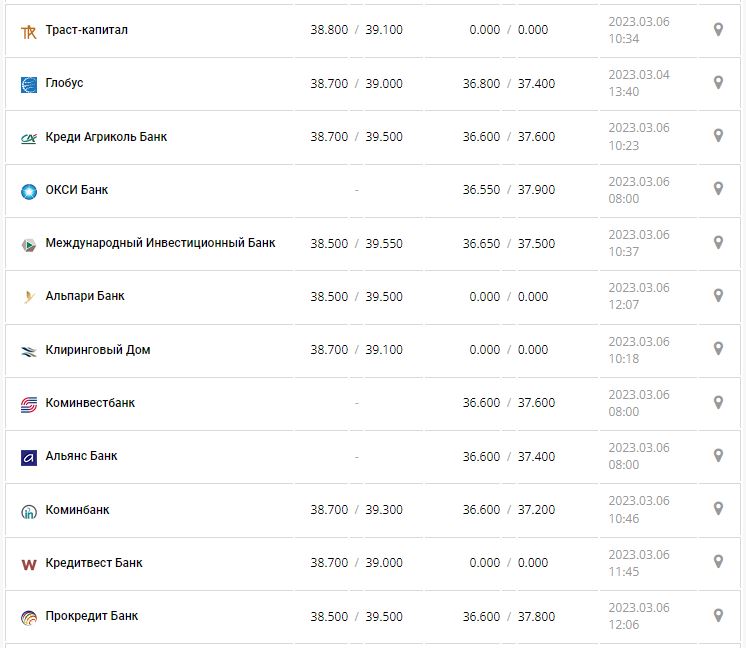Show Креди Агриколь Банк map location pin
The height and width of the screenshot is (648, 746).
[x=718, y=136]
